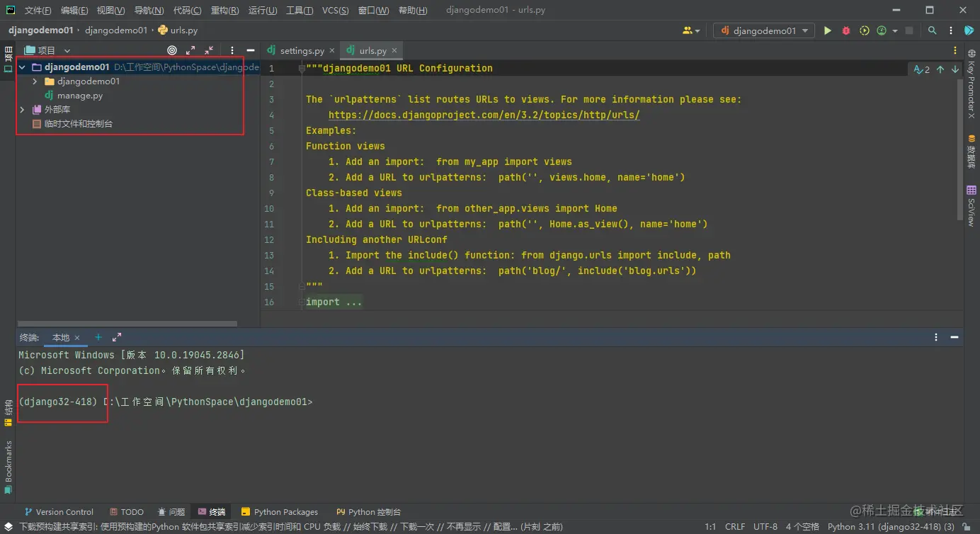The height and width of the screenshot is (534, 980).
Task: Toggle the 结构 structure sidebar tab
Action: 8,413
